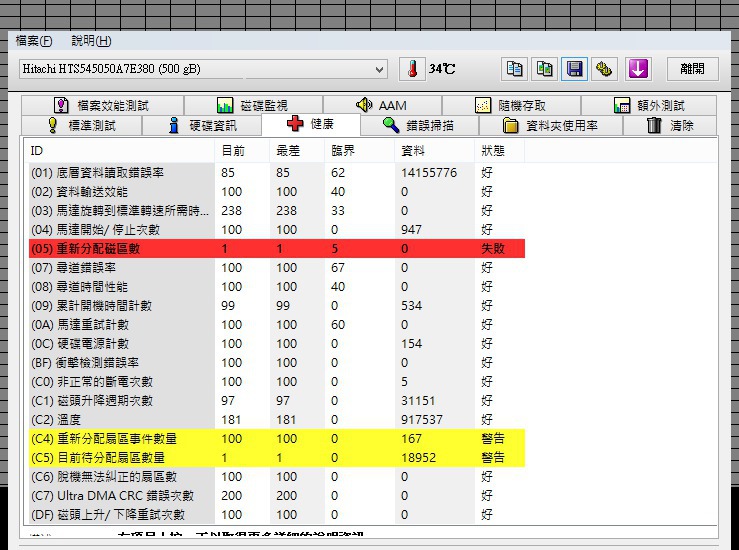Switch to the 磁碟監視 tab

253,105
